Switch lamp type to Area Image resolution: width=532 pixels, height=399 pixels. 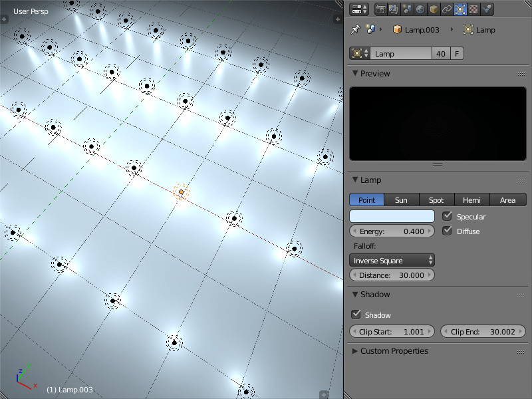[508, 199]
